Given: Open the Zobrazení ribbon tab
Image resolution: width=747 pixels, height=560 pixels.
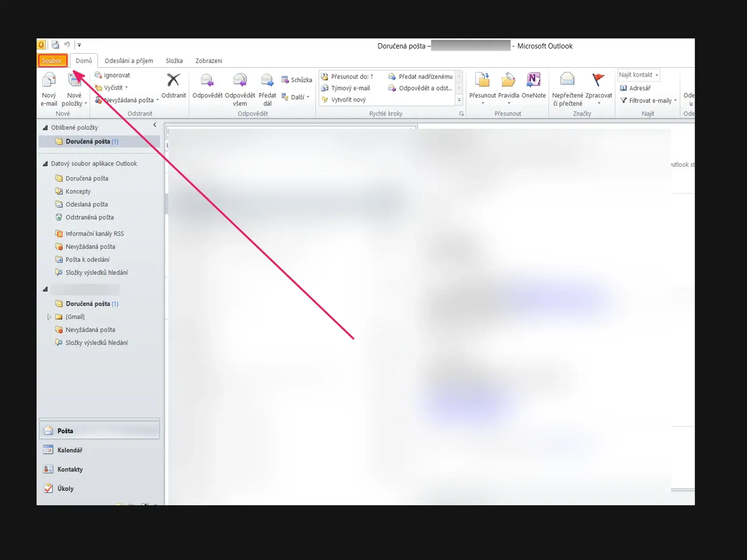Looking at the screenshot, I should [x=209, y=61].
